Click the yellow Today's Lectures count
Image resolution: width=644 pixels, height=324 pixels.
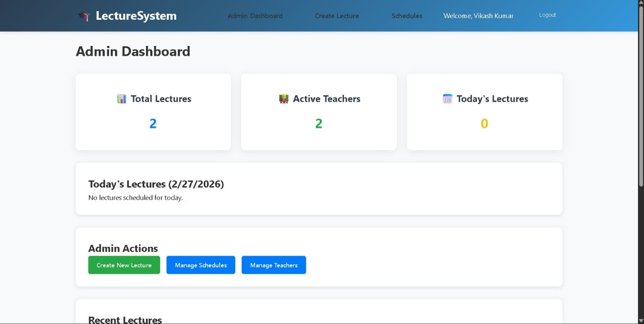(484, 124)
